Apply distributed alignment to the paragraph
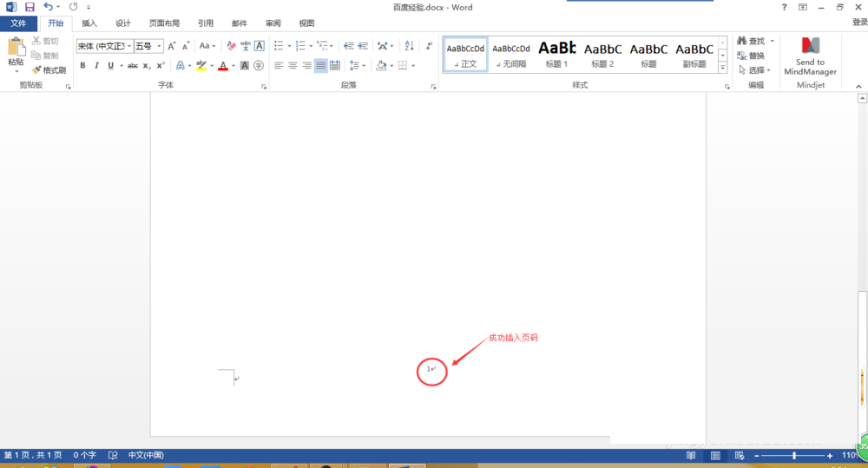Screen dimensions: 868x468 (x=335, y=65)
